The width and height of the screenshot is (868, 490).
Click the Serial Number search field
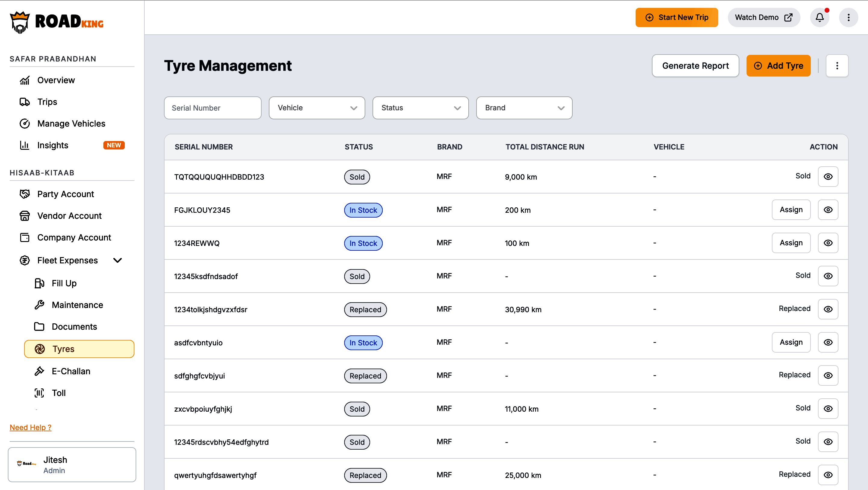pyautogui.click(x=212, y=108)
